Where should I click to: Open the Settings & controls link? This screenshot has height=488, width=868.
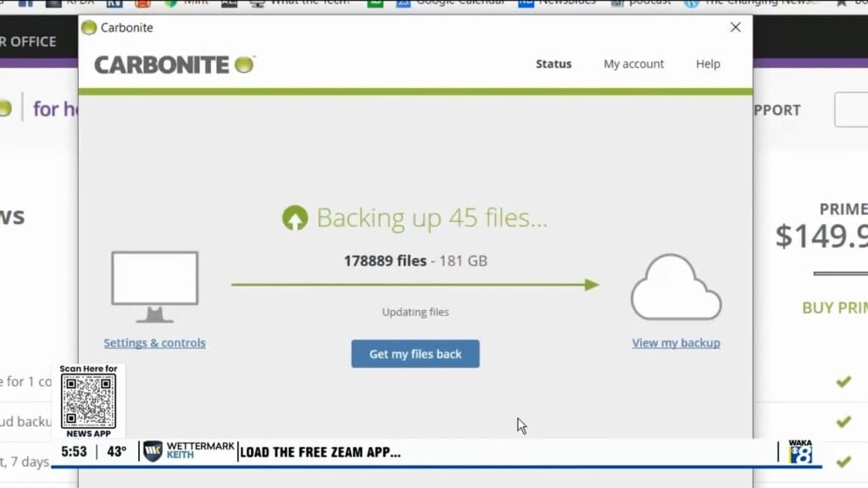(x=154, y=342)
